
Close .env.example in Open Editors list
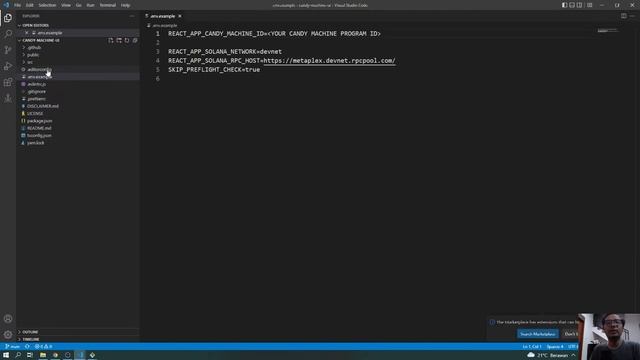27,33
